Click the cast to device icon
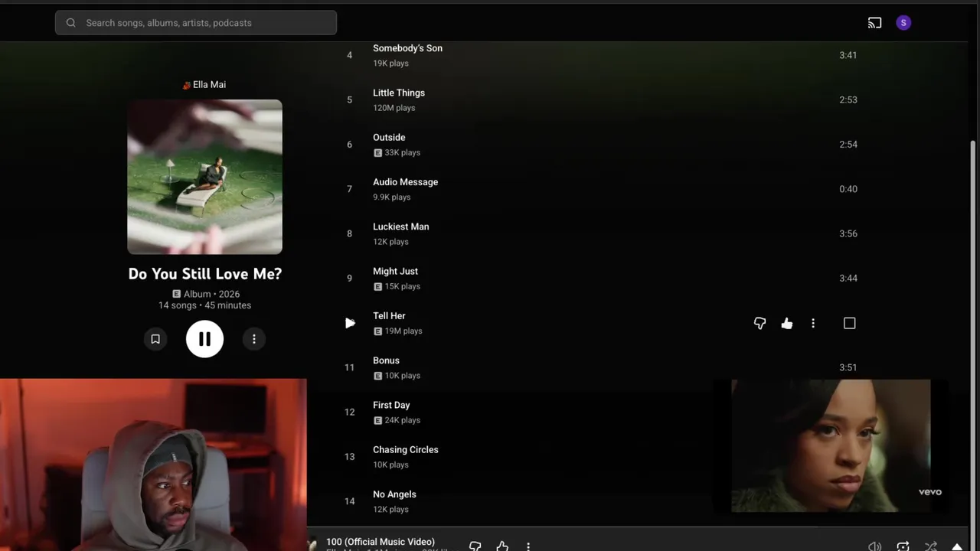The height and width of the screenshot is (551, 980). pyautogui.click(x=874, y=23)
